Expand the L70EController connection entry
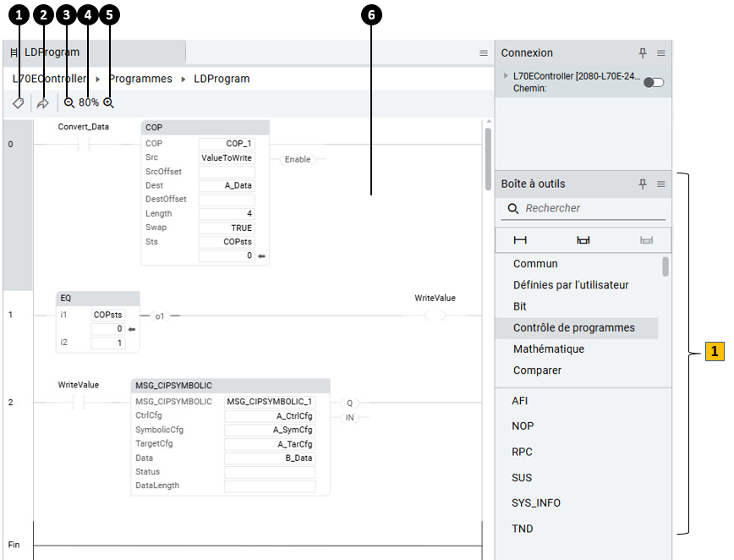The height and width of the screenshot is (560, 734). point(506,75)
